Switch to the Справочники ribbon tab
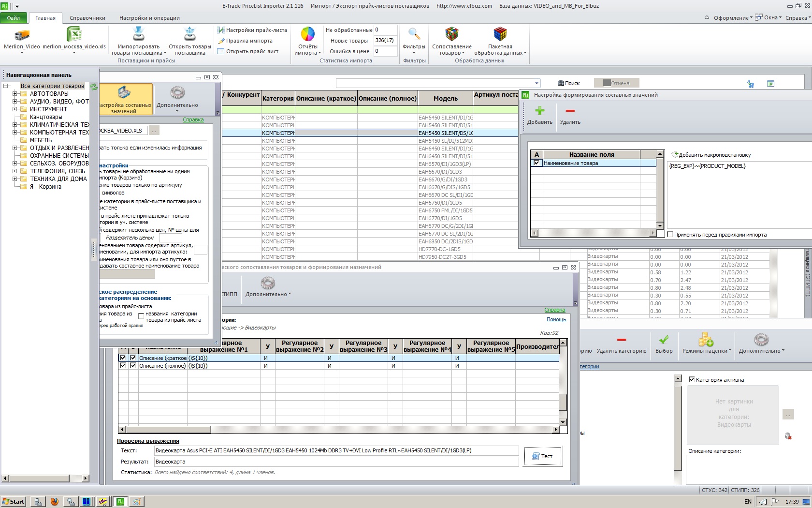This screenshot has width=812, height=508. pyautogui.click(x=87, y=18)
